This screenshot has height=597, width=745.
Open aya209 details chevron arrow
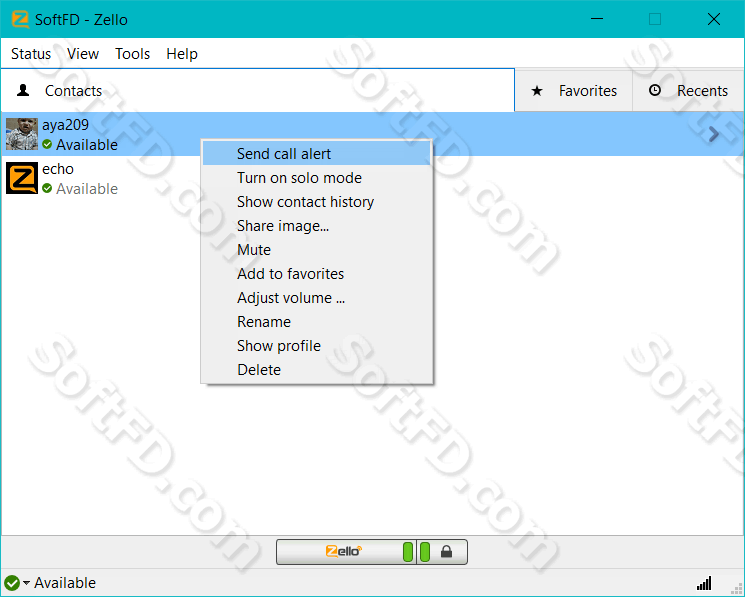(x=713, y=134)
